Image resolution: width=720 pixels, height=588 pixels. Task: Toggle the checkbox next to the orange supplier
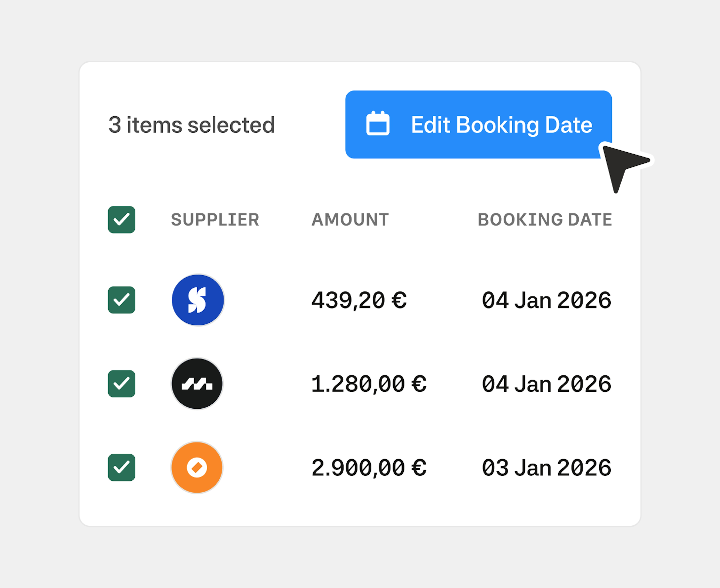point(121,467)
